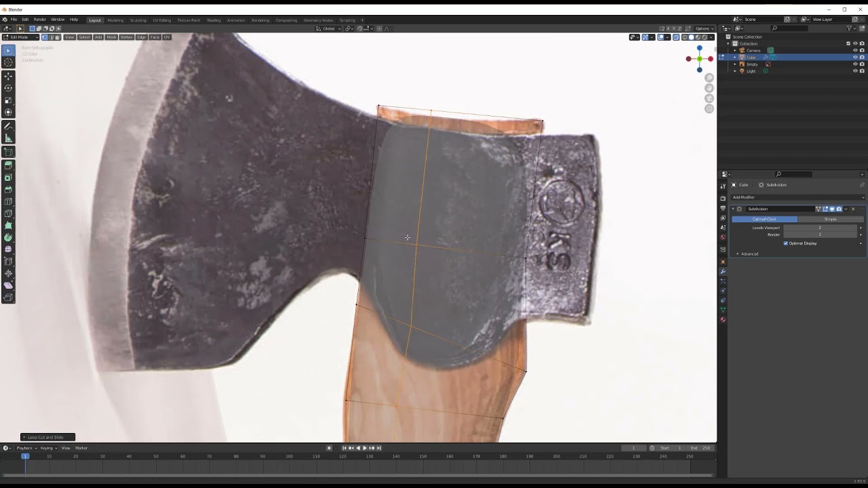
Task: Open the Mesh menu in viewport header
Action: 111,37
